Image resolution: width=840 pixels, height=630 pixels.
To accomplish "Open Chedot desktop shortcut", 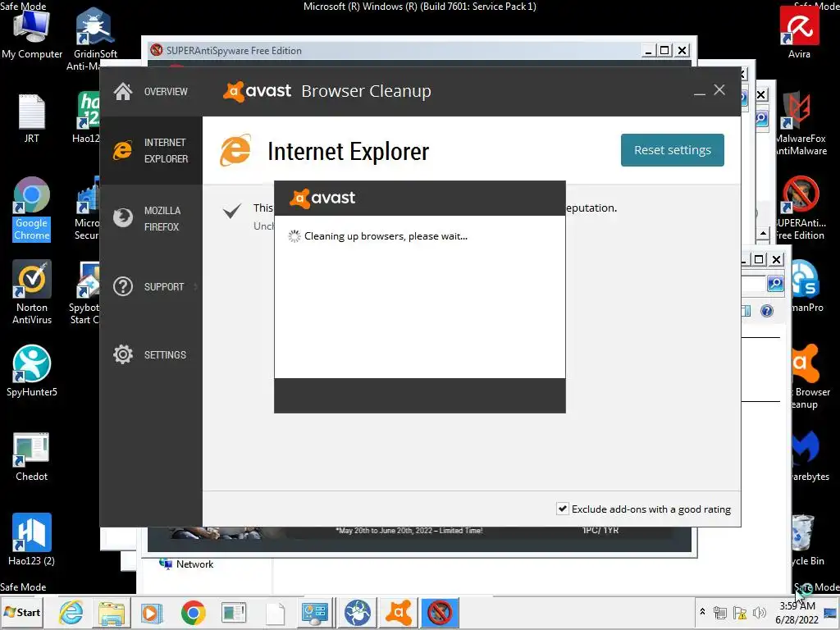I will [32, 456].
